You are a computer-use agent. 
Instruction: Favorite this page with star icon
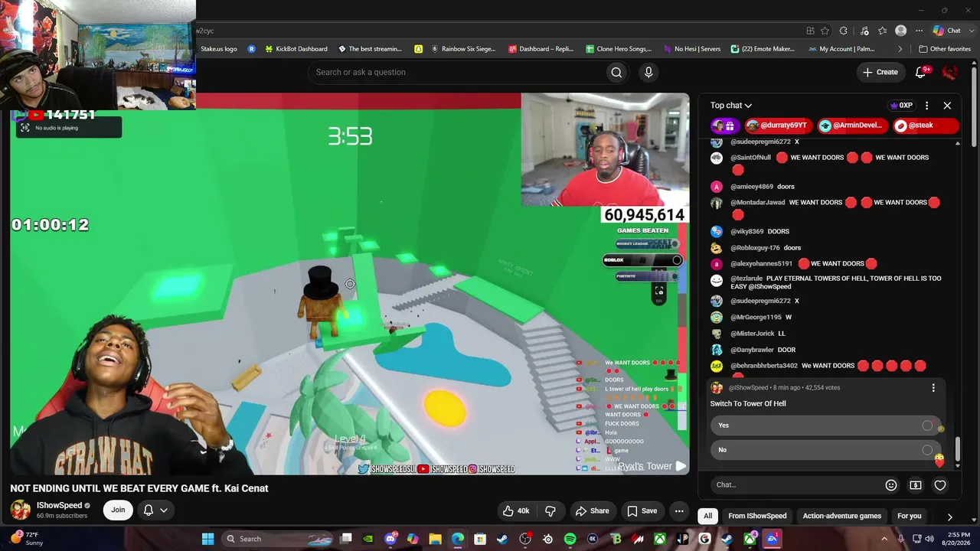click(x=825, y=31)
